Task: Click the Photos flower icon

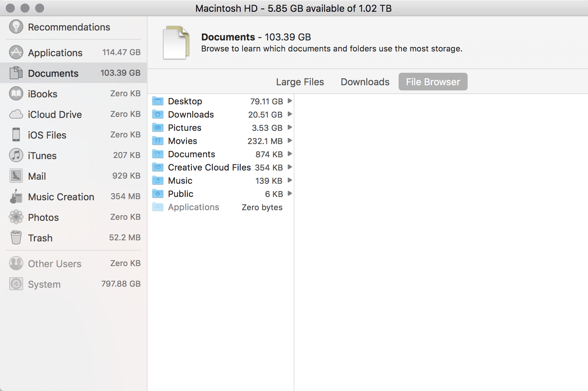Action: [x=16, y=217]
